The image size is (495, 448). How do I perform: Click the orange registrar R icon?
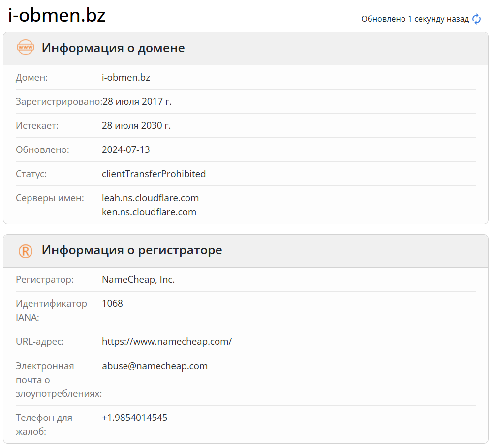tap(26, 251)
